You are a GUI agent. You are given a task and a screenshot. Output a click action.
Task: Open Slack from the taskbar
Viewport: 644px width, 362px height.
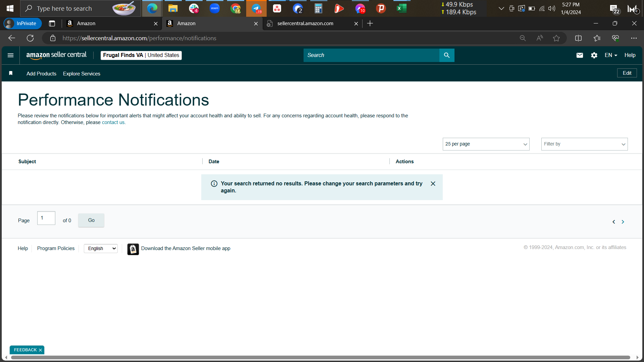click(194, 8)
